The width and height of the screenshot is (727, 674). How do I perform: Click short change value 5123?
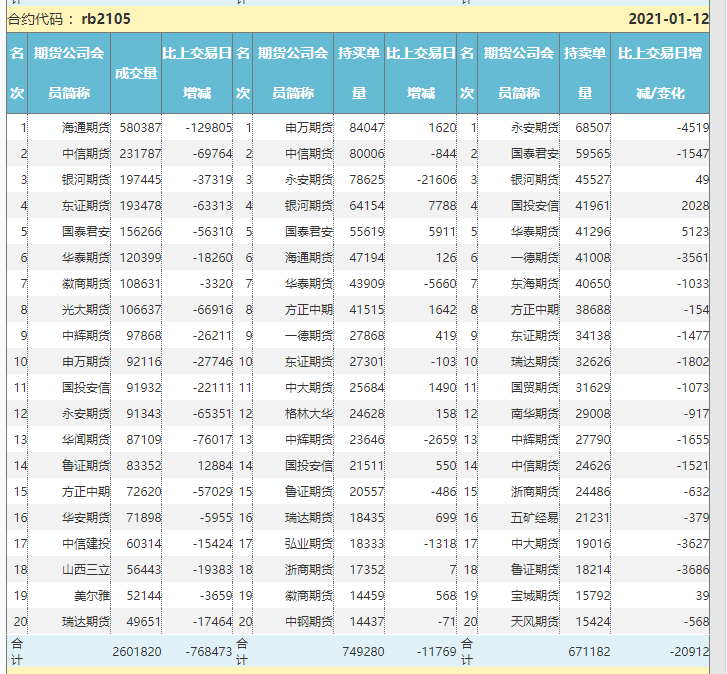click(x=695, y=231)
